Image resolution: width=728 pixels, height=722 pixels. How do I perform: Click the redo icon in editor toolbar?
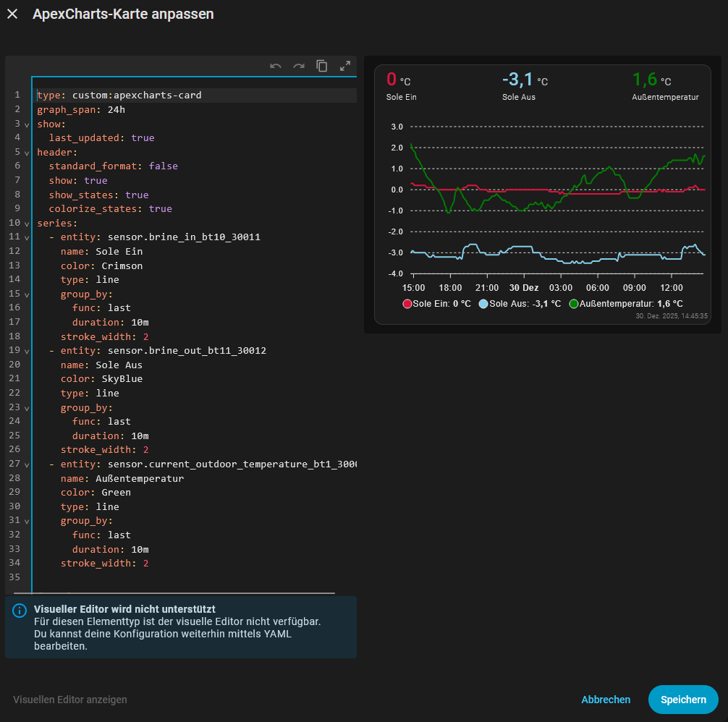299,66
